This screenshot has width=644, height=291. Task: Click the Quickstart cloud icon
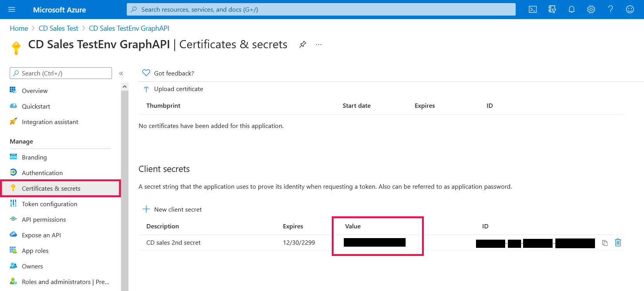coord(13,106)
